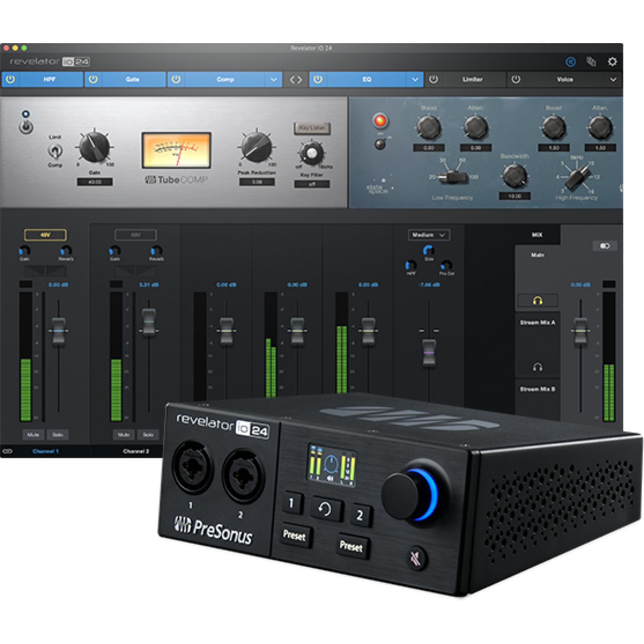
Task: Select the Comp effect tab
Action: pyautogui.click(x=225, y=80)
